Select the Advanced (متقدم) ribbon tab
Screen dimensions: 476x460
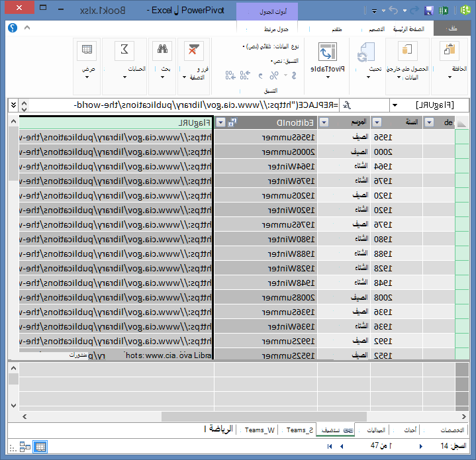[x=337, y=29]
